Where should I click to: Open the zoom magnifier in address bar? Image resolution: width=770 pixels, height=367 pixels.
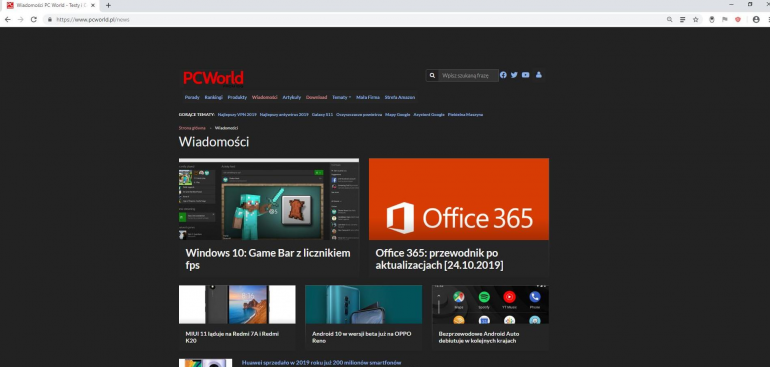click(x=669, y=20)
